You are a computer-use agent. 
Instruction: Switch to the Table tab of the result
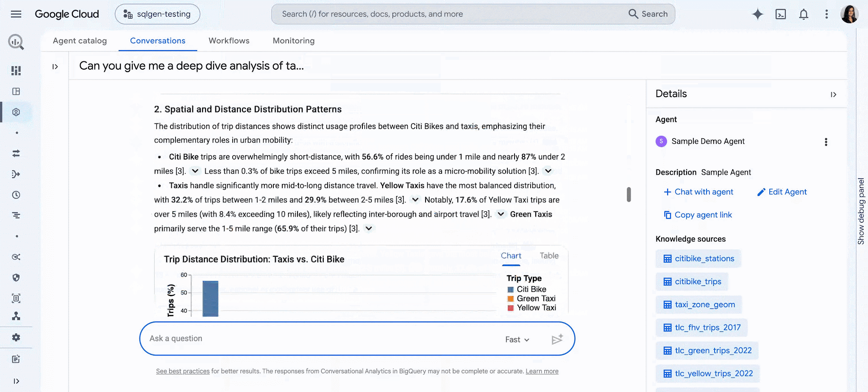(549, 256)
